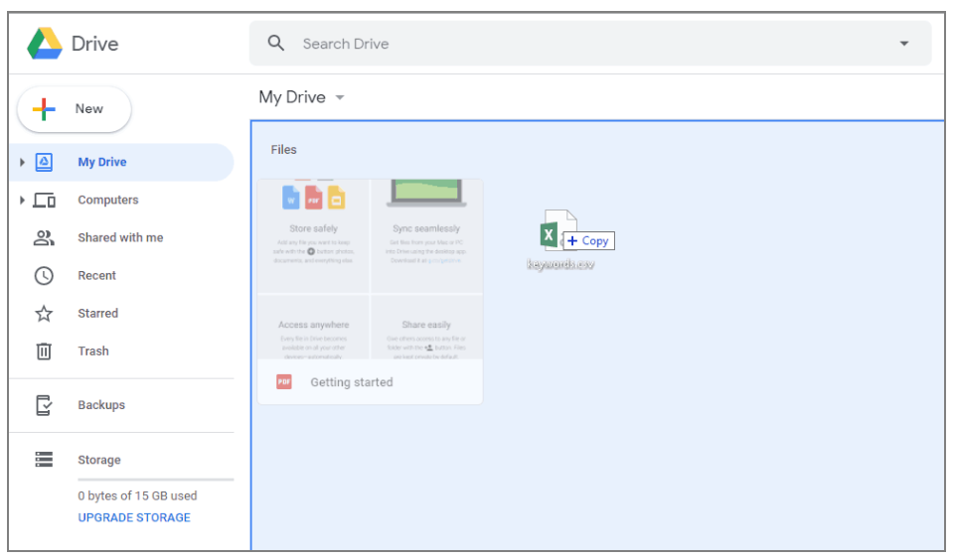954x560 pixels.
Task: Open Storage details
Action: (99, 460)
